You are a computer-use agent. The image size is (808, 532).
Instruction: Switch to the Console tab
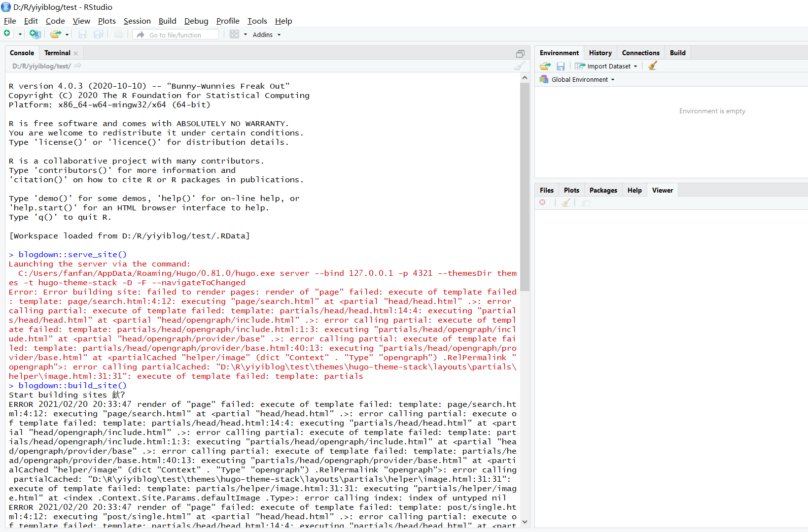[x=22, y=53]
